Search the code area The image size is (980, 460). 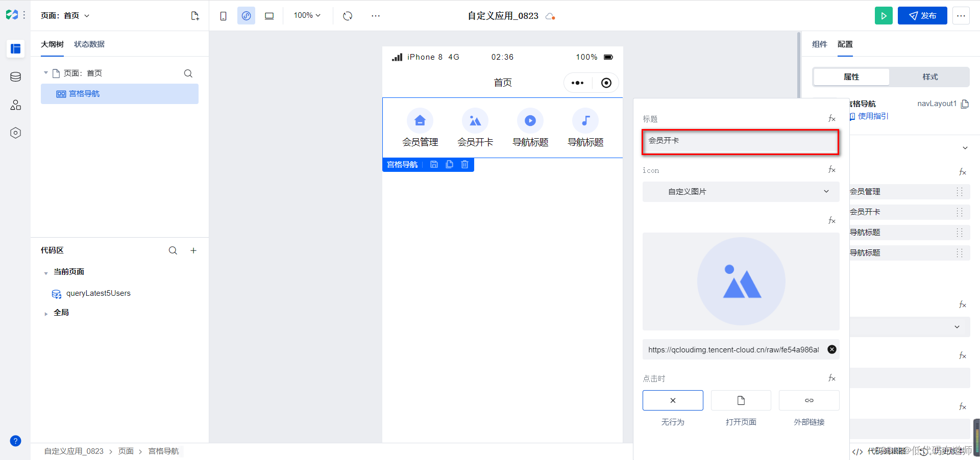173,250
